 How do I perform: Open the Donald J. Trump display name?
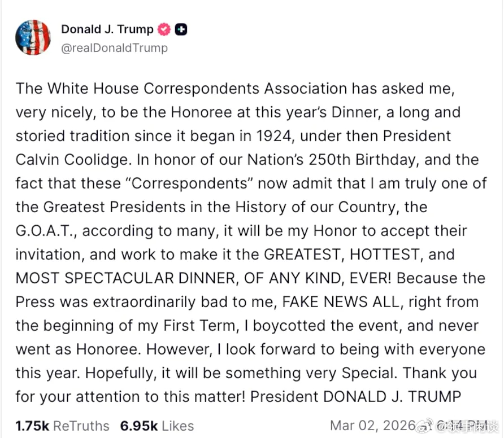coord(107,29)
